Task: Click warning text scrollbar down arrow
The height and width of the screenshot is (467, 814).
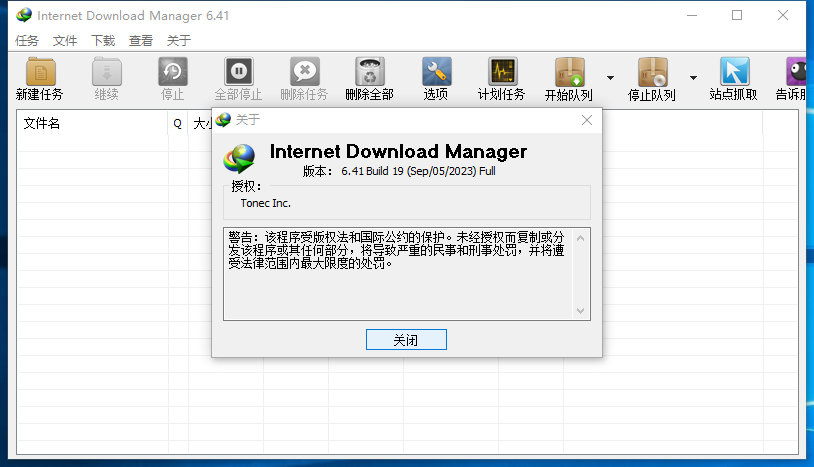Action: coord(580,311)
